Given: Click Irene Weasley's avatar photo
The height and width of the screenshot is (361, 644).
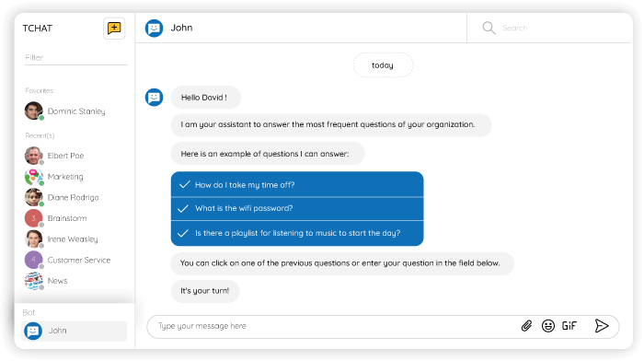Looking at the screenshot, I should 34,239.
